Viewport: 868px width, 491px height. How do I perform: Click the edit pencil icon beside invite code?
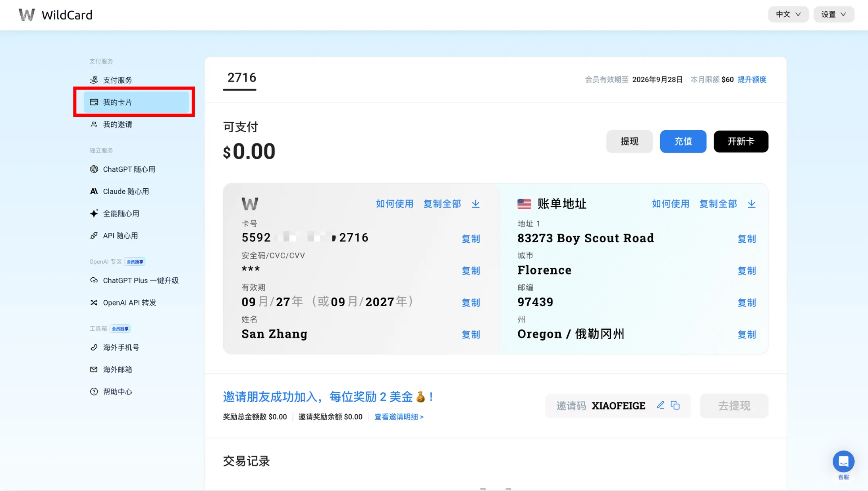[660, 405]
